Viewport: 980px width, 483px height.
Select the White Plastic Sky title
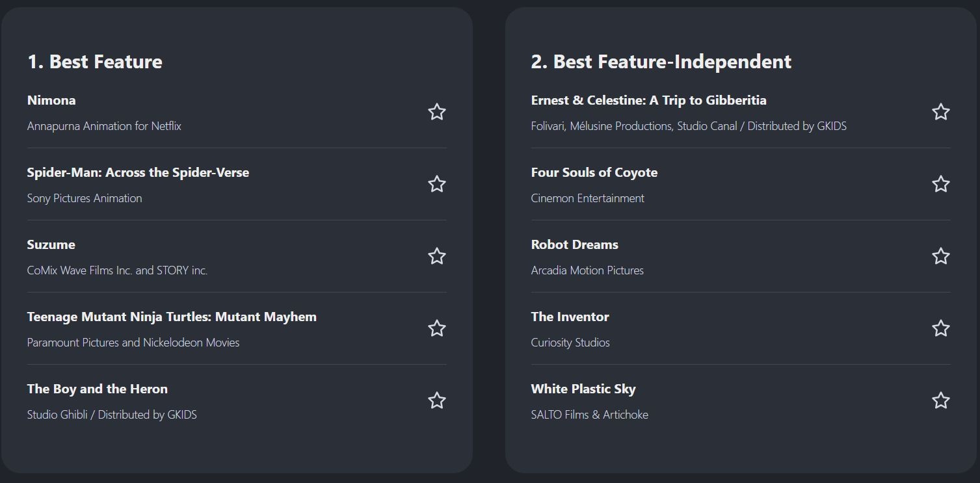click(x=583, y=389)
